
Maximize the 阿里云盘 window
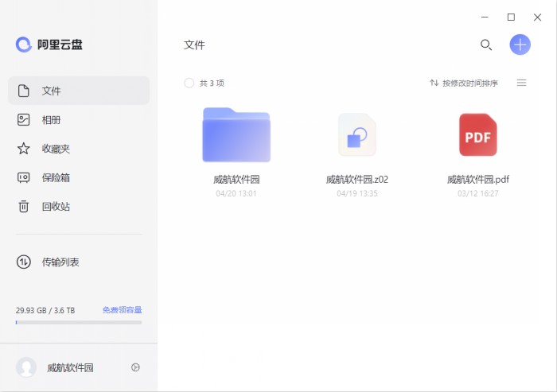tap(511, 17)
